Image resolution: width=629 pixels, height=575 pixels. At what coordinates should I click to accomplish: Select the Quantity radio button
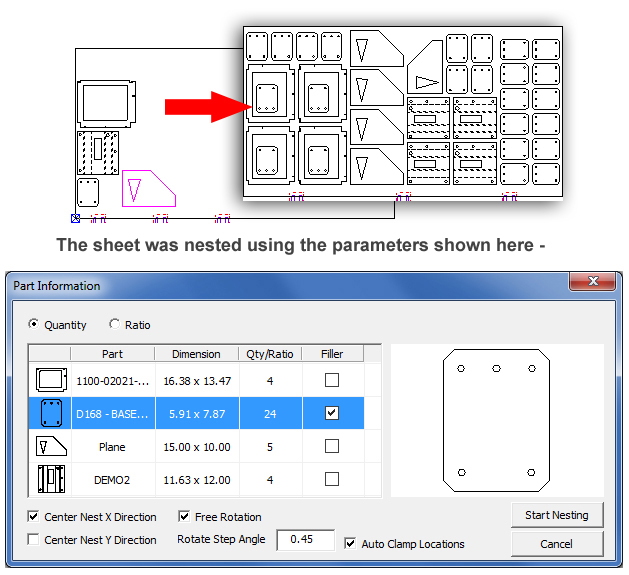(34, 324)
